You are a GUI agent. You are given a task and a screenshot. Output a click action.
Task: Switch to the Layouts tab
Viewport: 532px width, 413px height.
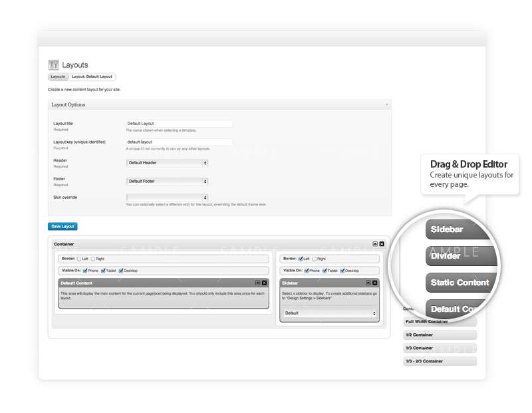[x=58, y=77]
